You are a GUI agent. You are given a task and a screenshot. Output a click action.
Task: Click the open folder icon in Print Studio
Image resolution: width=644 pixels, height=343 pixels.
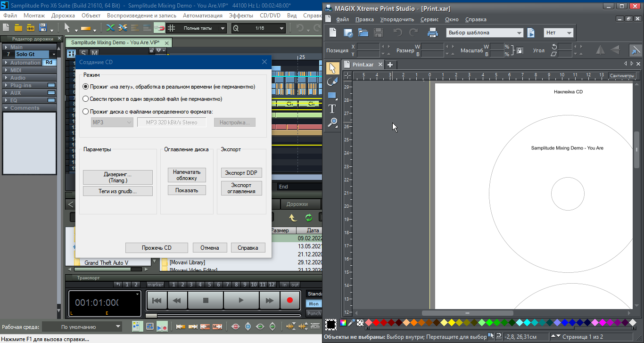[363, 33]
